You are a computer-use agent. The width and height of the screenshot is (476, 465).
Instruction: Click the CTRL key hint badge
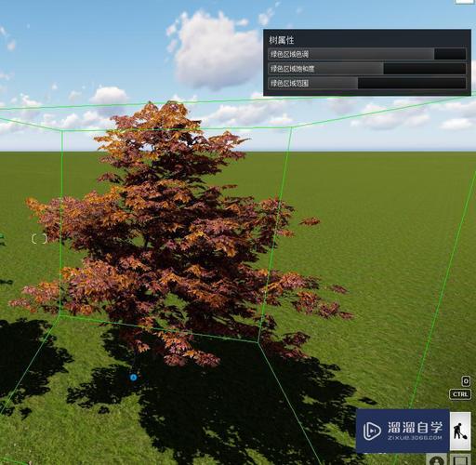tap(460, 394)
